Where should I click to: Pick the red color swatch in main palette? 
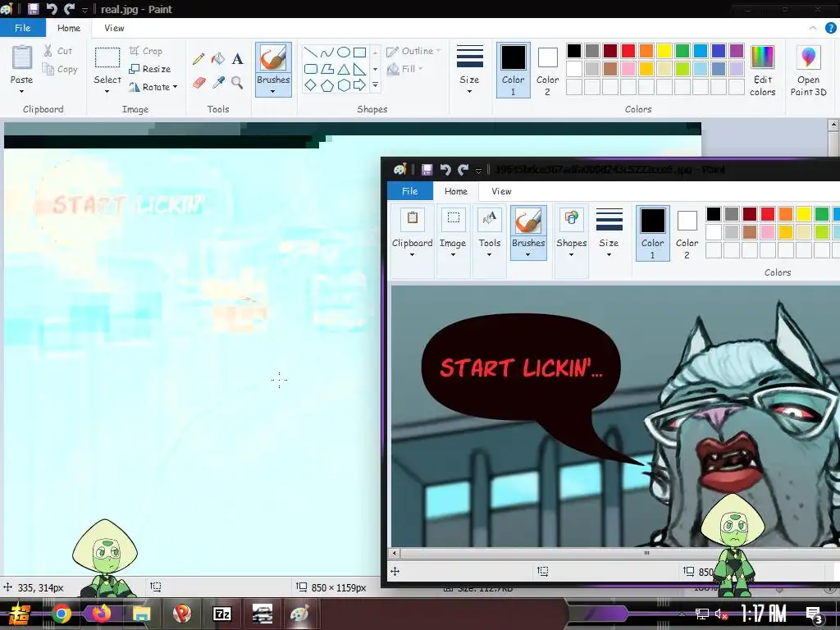click(628, 51)
